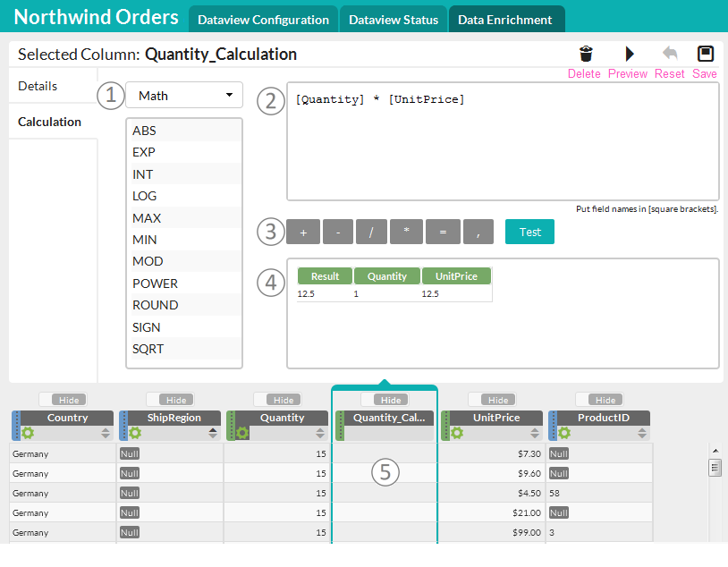Open the Details side tab
The image size is (728, 567).
(38, 86)
